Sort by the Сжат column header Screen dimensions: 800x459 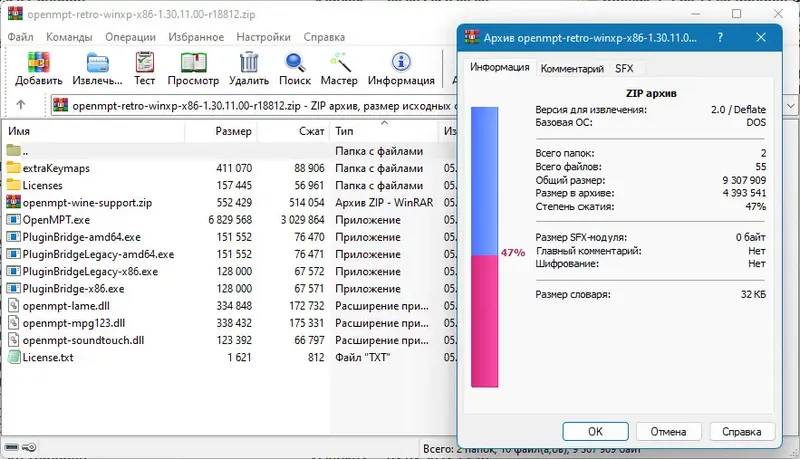click(293, 131)
